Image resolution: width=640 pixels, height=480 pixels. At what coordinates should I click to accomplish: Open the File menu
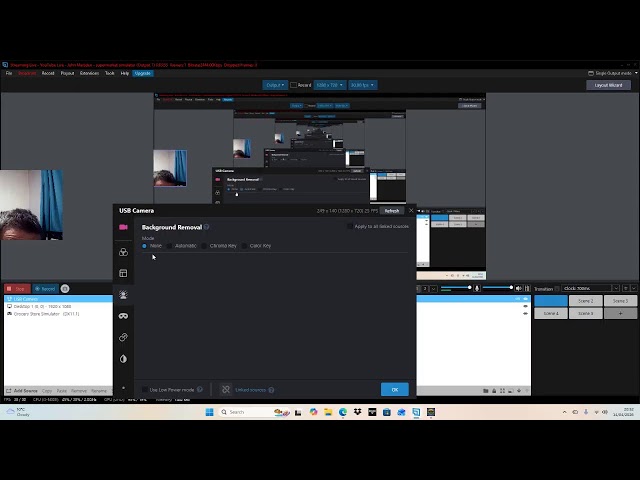coord(9,73)
